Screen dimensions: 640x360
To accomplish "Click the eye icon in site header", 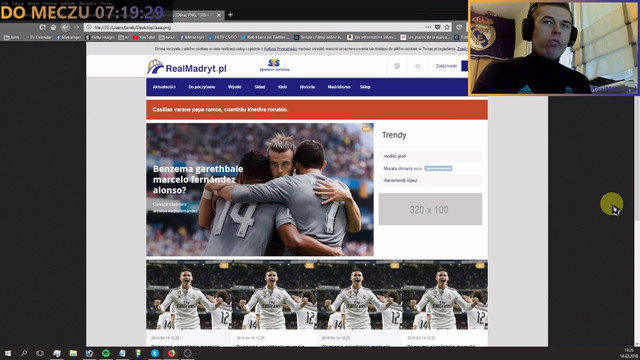I will [x=417, y=66].
